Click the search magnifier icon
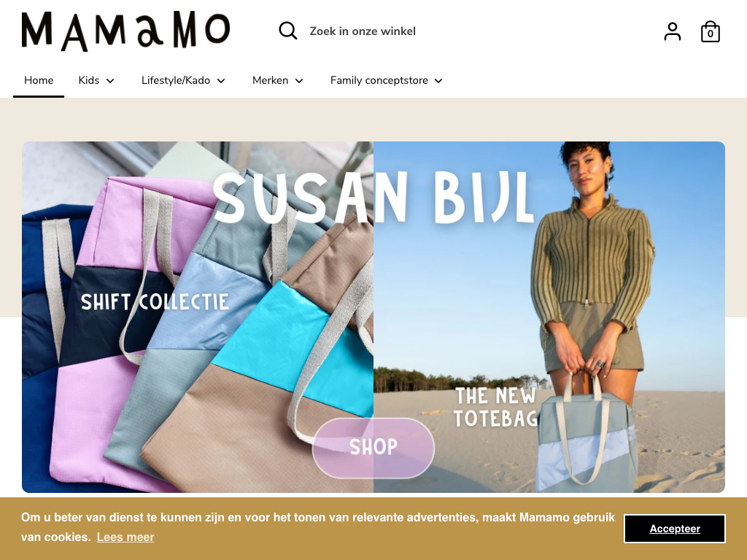This screenshot has width=747, height=560. pos(287,31)
